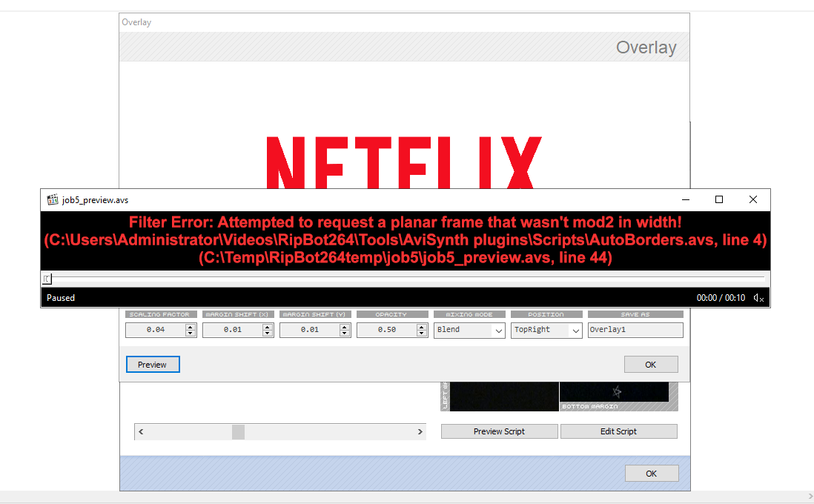Decrease the Scaling Factor value
The width and height of the screenshot is (814, 504).
pos(190,333)
